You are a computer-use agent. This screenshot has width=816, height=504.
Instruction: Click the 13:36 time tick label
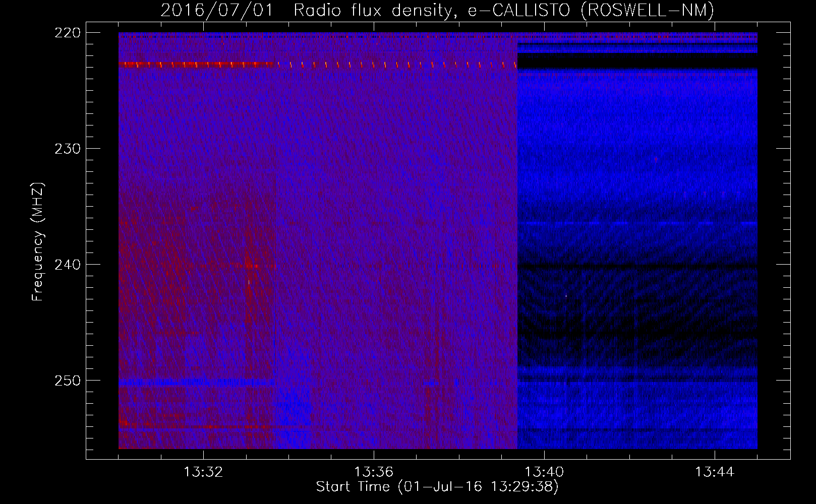[374, 472]
